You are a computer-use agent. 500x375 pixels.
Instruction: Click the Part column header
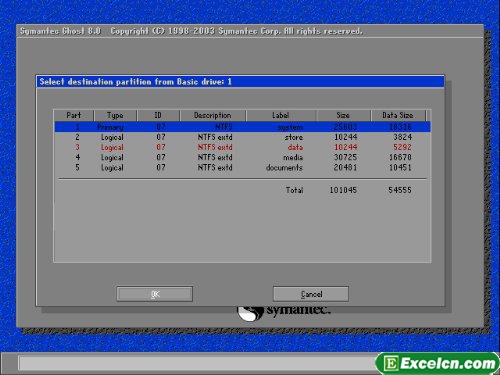pyautogui.click(x=74, y=115)
